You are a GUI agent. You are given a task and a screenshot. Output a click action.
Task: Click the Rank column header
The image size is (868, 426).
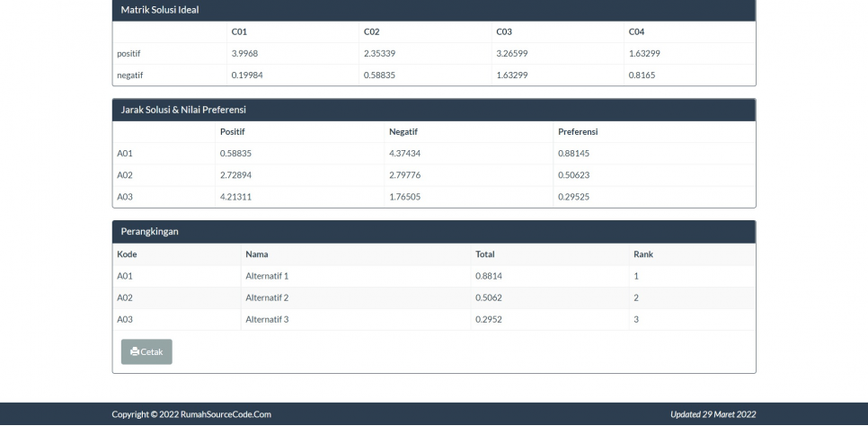[642, 254]
